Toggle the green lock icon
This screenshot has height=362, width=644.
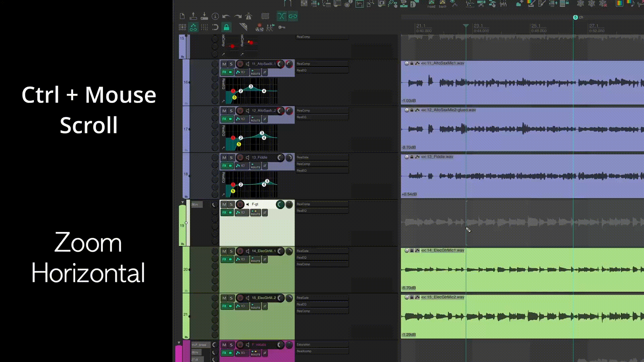226,27
